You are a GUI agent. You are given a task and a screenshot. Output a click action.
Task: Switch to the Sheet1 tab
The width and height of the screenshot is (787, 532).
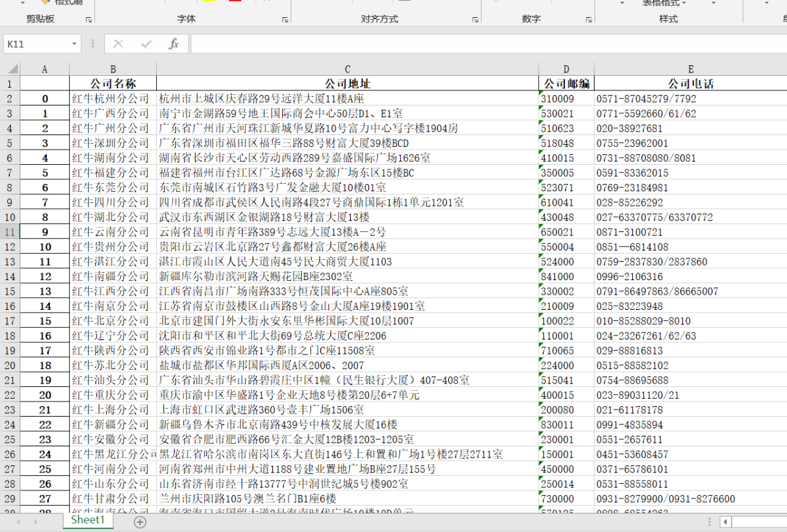(x=88, y=520)
